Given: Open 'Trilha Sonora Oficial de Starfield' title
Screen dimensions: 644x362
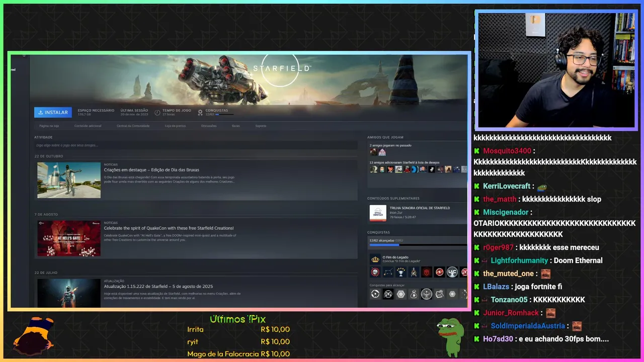Looking at the screenshot, I should click(420, 208).
